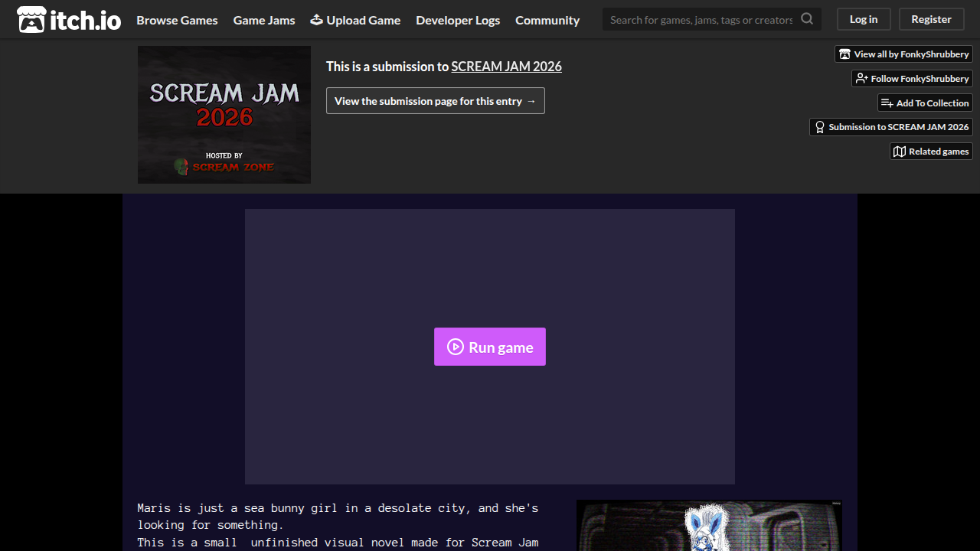The width and height of the screenshot is (980, 551).
Task: Click the ribbon icon for jam submission
Action: coord(820,127)
